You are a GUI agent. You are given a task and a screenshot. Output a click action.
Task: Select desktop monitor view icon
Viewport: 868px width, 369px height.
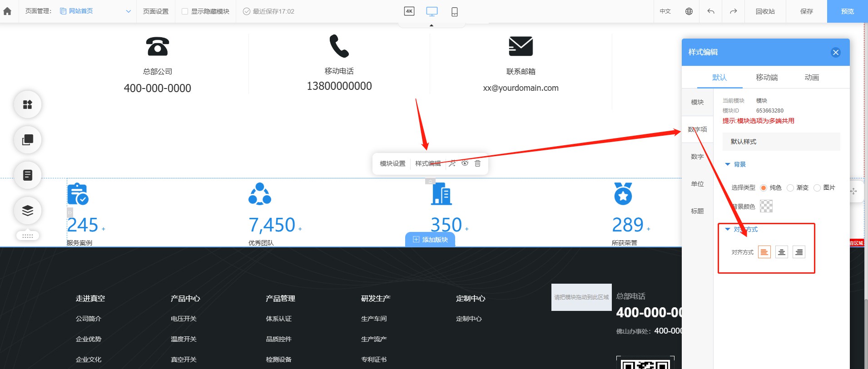tap(432, 11)
